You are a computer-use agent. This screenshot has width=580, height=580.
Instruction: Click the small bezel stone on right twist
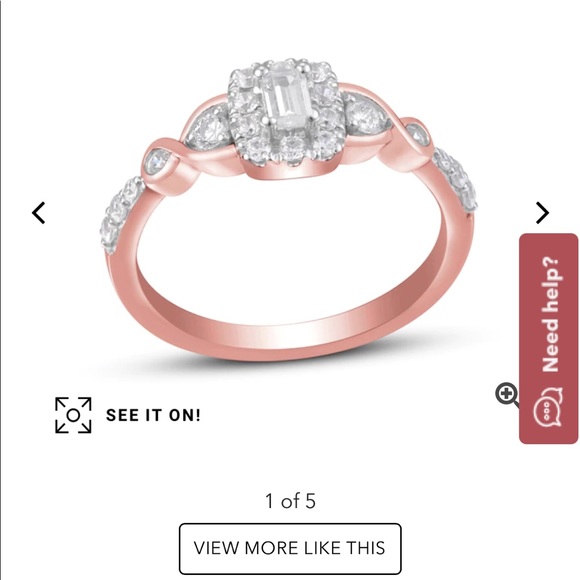tap(418, 133)
